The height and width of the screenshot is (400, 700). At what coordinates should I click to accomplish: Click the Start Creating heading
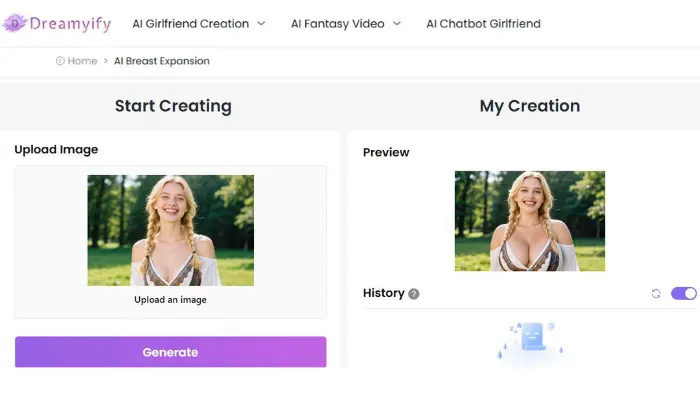tap(173, 106)
